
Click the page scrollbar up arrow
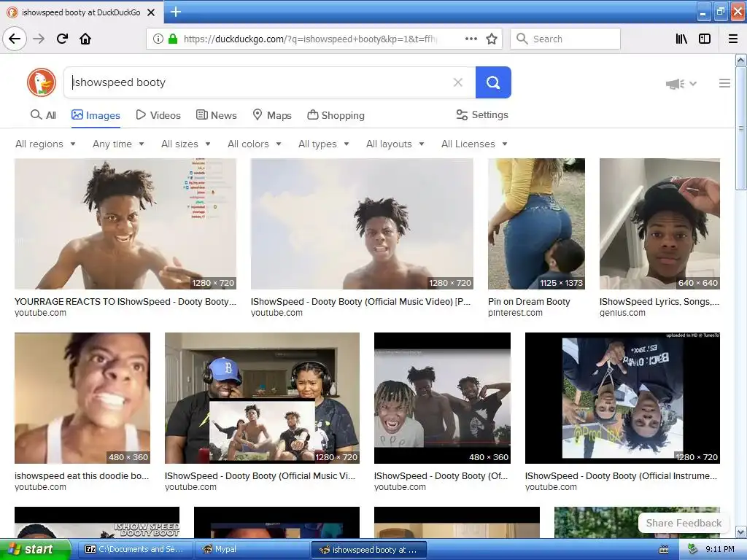pos(741,60)
